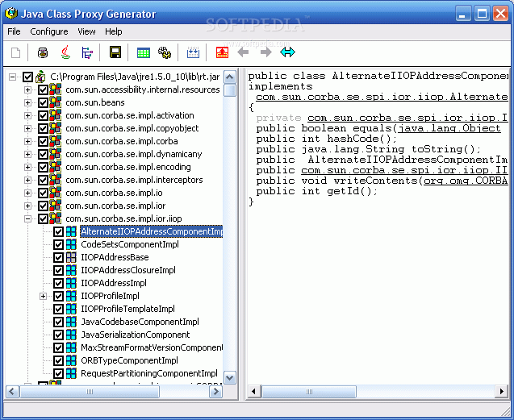Open the View menu
Screen dimensions: 514x420
[86, 31]
